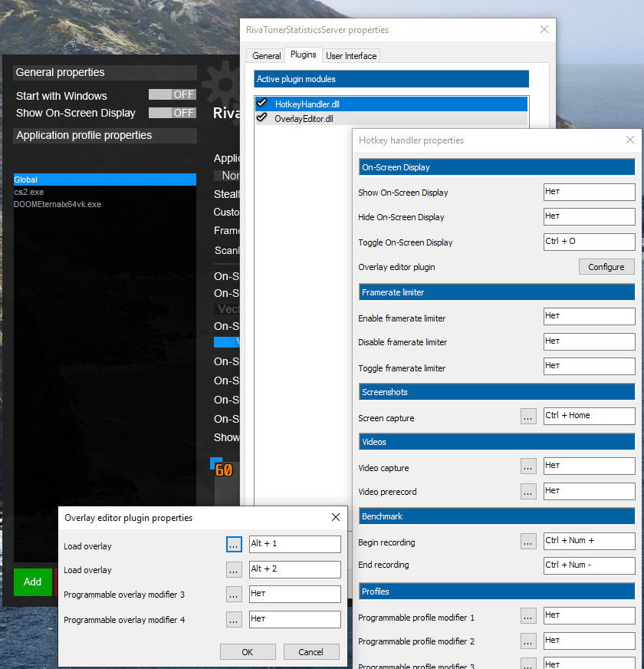The image size is (644, 669).
Task: Click Cancel in Overlay editor plugin properties
Action: [x=311, y=652]
